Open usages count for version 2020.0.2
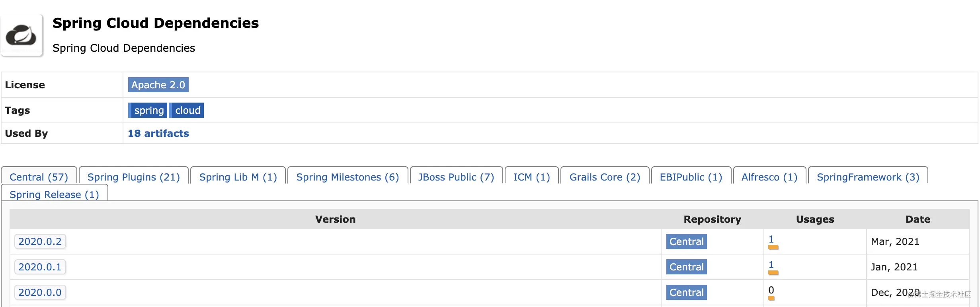The width and height of the screenshot is (980, 307). [771, 239]
